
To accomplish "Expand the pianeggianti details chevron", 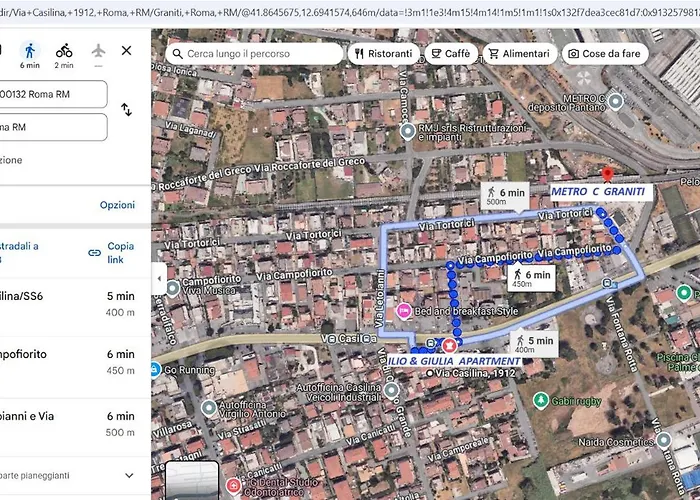I will (129, 475).
